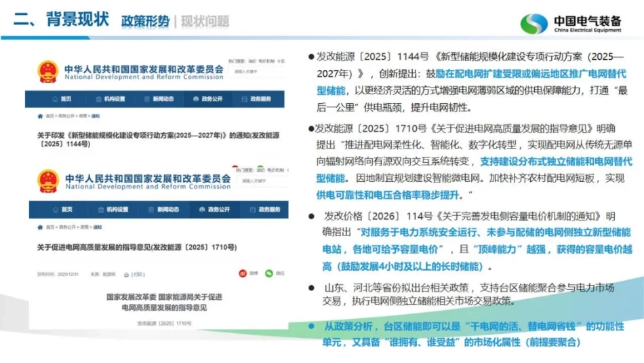Viewport: 644px width, 363px height.
Task: Click the 政务公开 icon in the upper NDRC nav bar
Action: [196, 99]
